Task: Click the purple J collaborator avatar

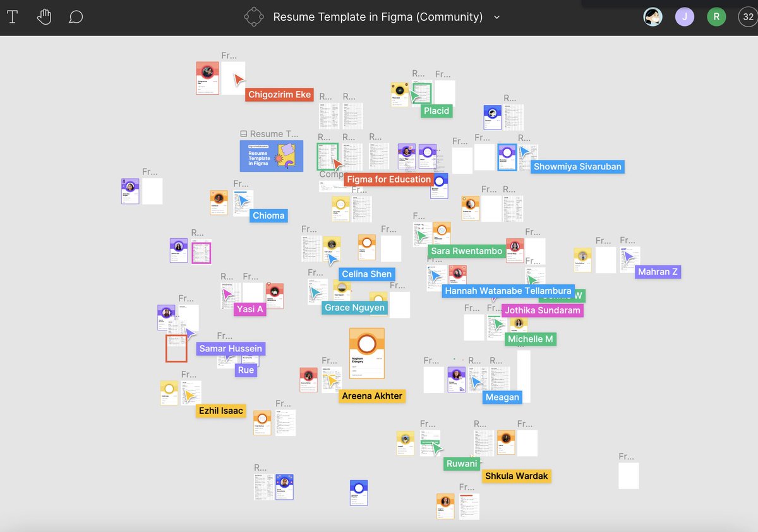Action: [x=685, y=17]
